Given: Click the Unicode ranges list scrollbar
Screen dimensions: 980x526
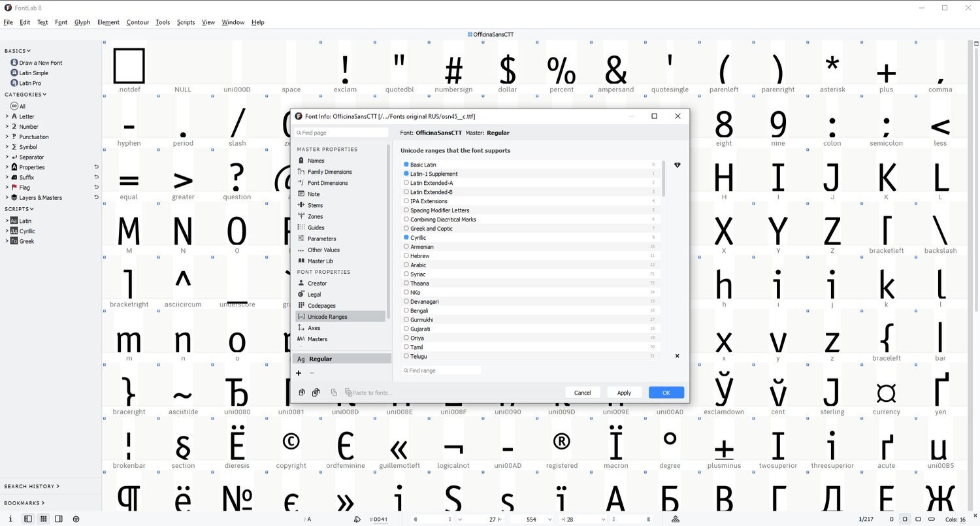Looking at the screenshot, I should [664, 178].
